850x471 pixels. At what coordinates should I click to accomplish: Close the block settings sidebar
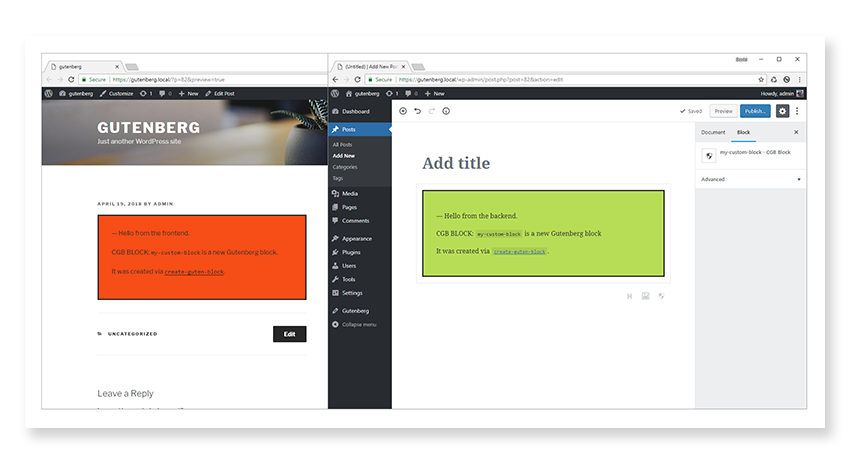point(796,132)
